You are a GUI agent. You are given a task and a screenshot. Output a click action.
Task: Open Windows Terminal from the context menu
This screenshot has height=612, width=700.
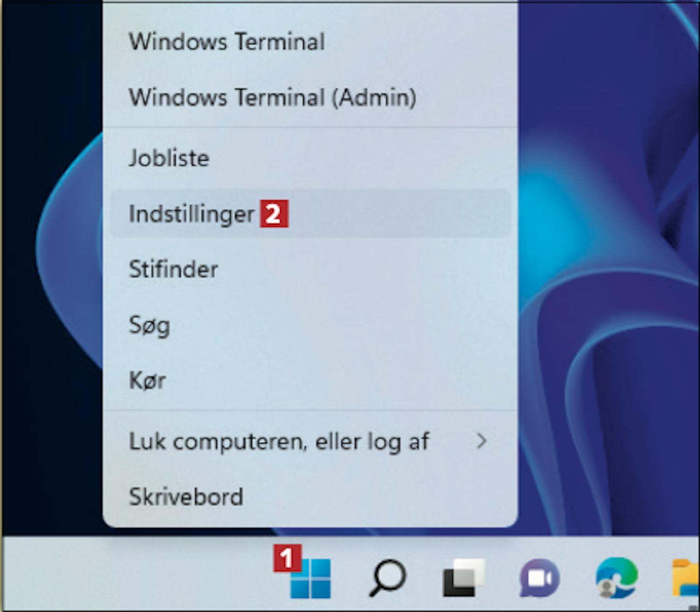coord(310,42)
